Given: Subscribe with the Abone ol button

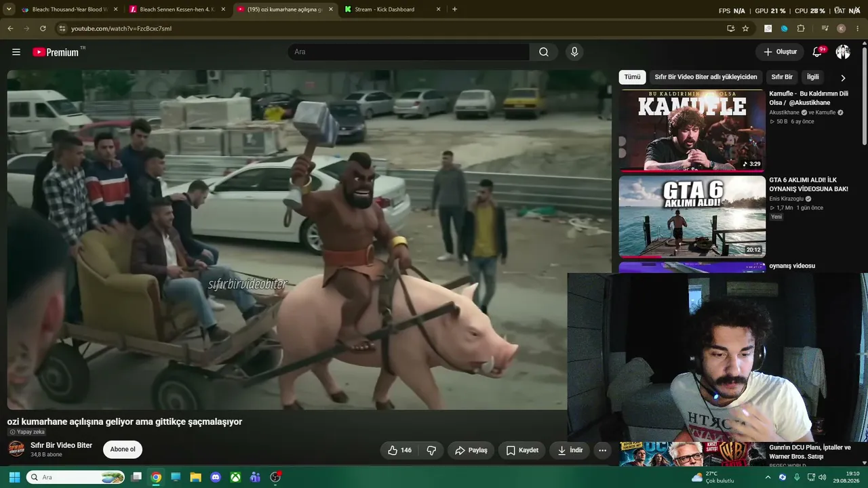Looking at the screenshot, I should [123, 449].
